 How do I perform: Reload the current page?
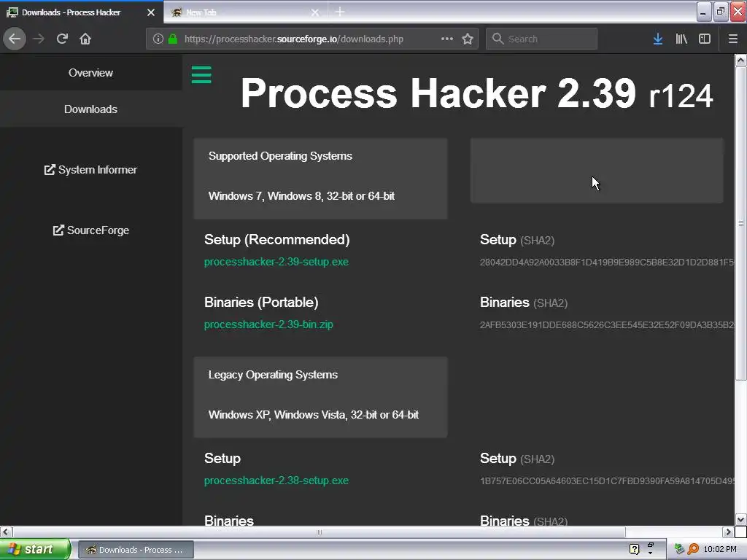(62, 39)
